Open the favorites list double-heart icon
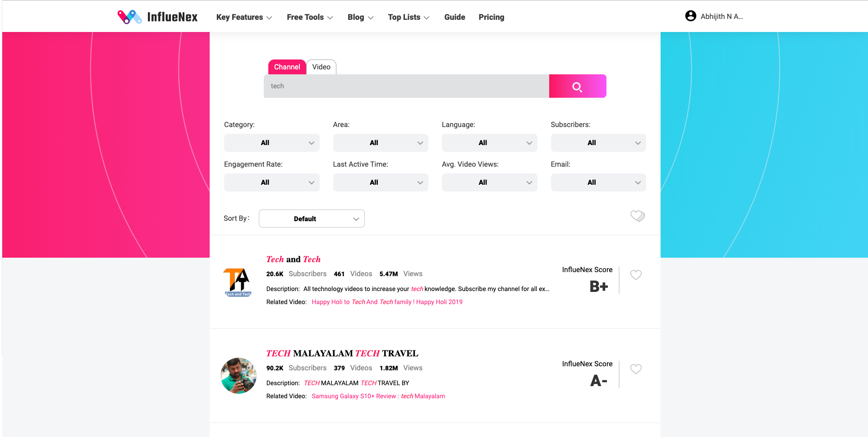Screen dimensions: 868x437 637,216
